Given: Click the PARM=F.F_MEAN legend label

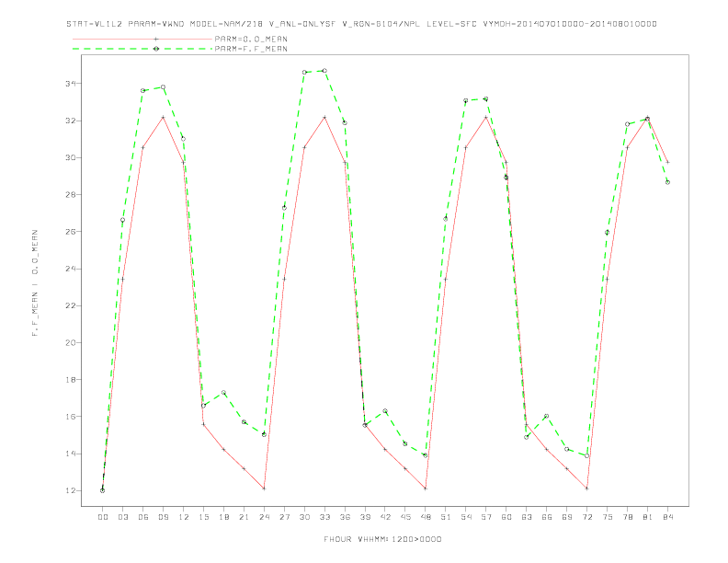Looking at the screenshot, I should 251,49.
